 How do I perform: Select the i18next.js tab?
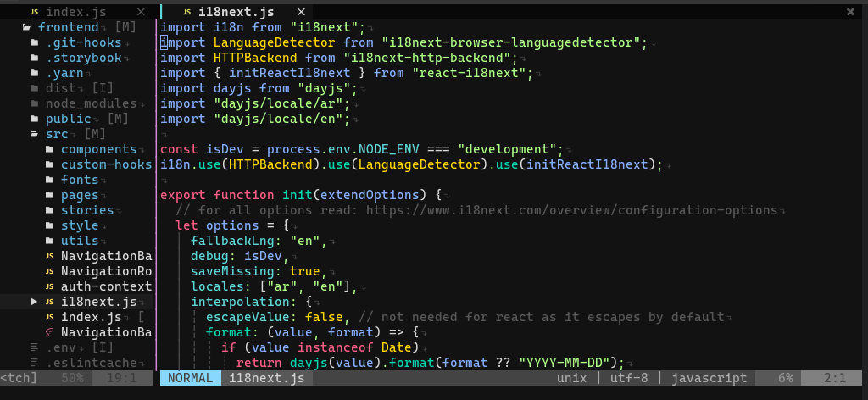point(236,12)
